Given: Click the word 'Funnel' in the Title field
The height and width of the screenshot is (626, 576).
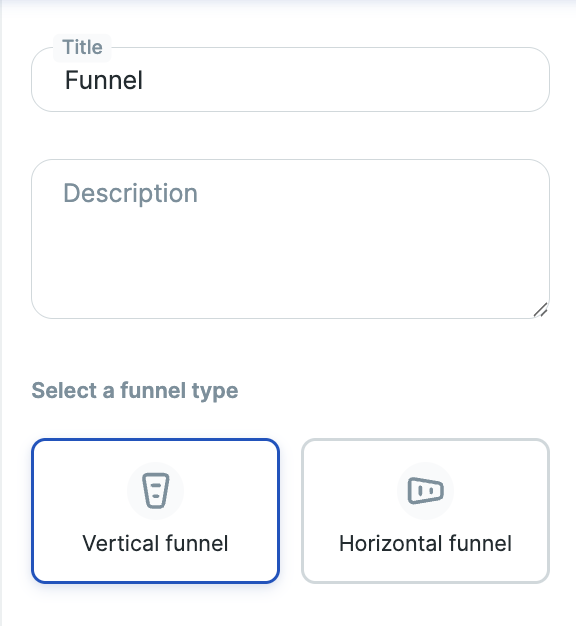Looking at the screenshot, I should [104, 80].
